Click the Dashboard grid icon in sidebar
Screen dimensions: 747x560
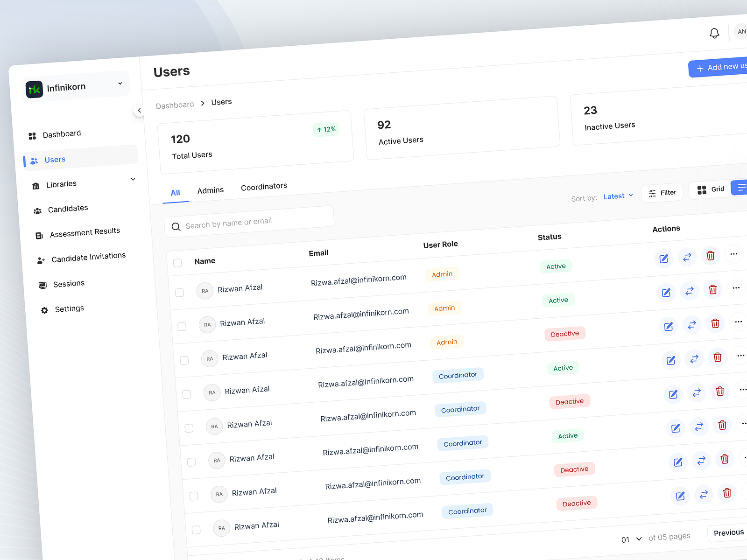tap(32, 136)
